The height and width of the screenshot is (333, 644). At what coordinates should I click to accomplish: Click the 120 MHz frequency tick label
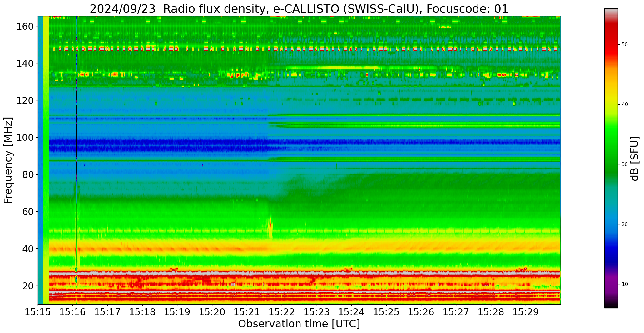pyautogui.click(x=25, y=100)
